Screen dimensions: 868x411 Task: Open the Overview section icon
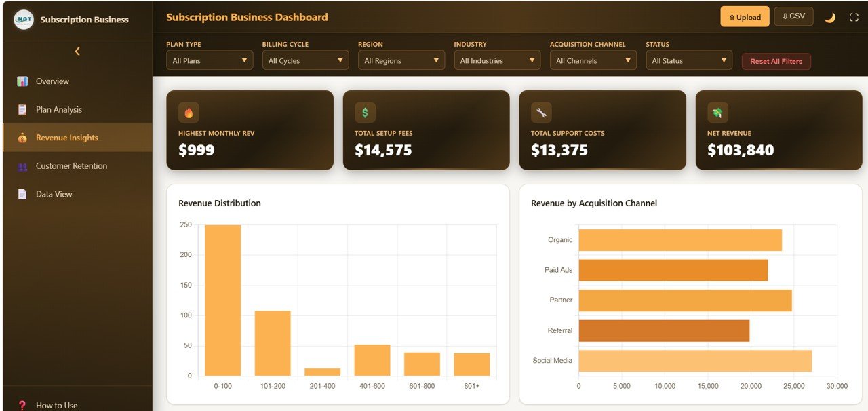[x=21, y=81]
